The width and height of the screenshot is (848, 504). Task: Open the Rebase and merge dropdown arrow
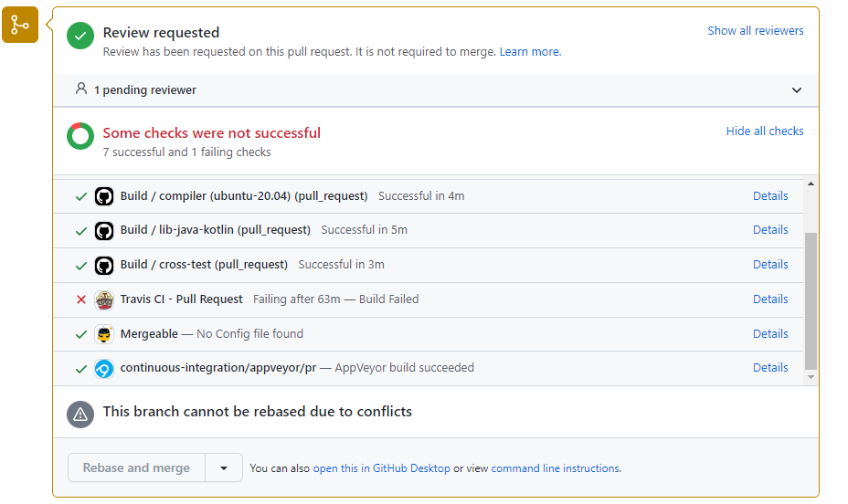[x=224, y=467]
